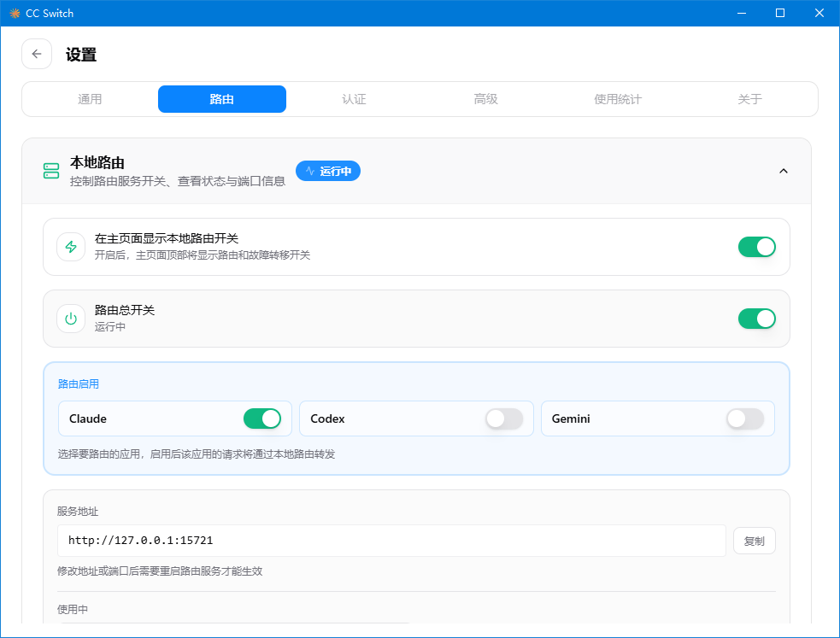
Task: Click text 控制路由服务开关、查看状态与端口信息
Action: (x=178, y=181)
